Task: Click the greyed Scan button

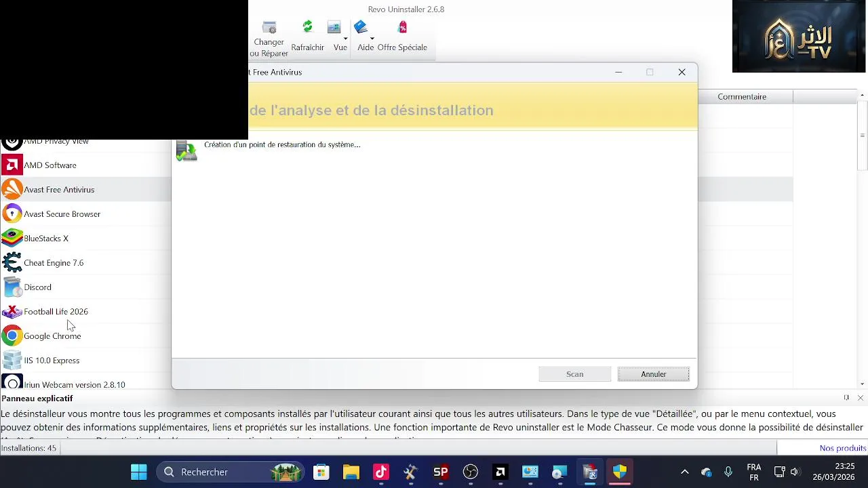Action: click(575, 374)
